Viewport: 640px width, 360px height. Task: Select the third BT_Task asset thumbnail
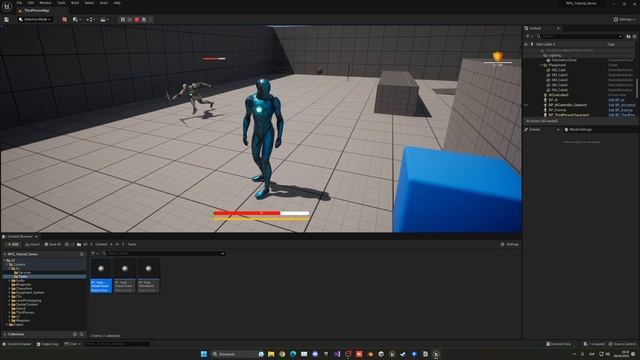point(148,276)
